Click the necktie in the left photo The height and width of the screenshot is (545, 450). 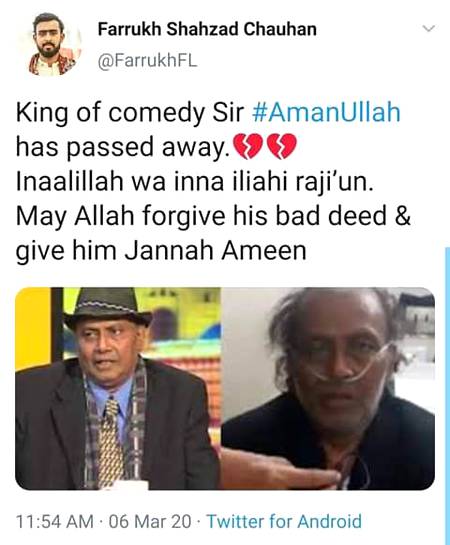coord(110,442)
